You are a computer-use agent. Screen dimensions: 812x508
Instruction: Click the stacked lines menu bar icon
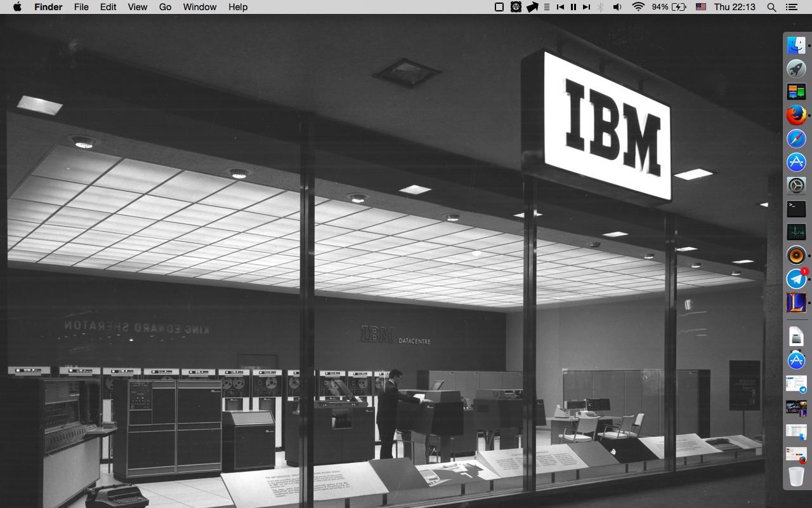pyautogui.click(x=547, y=7)
